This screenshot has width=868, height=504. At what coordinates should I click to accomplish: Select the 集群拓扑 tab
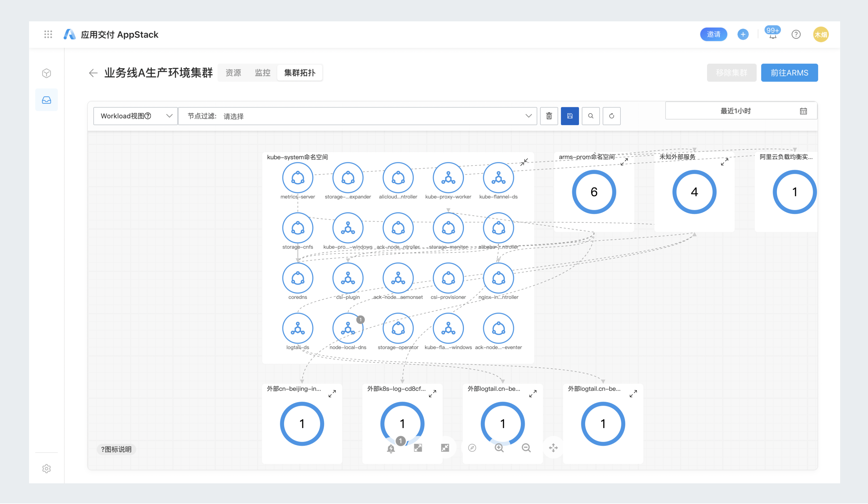(x=300, y=73)
